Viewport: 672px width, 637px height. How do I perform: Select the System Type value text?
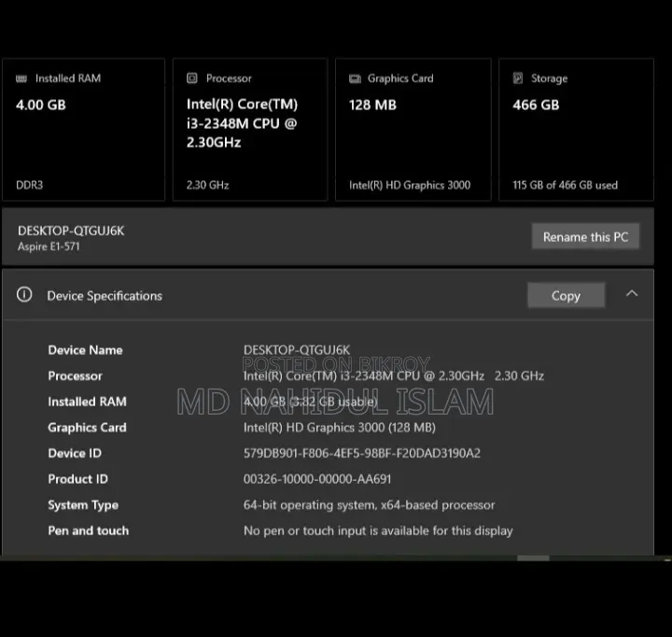[369, 505]
